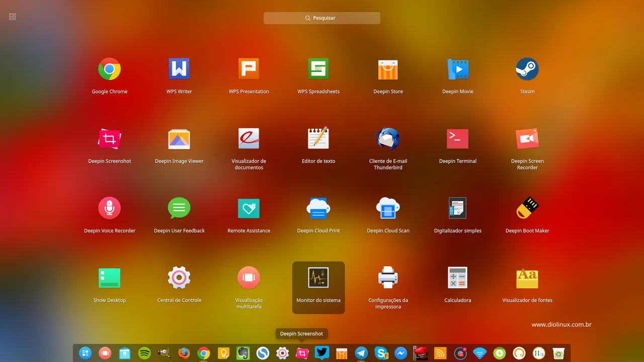Open Evernote elephant icon in dock
The height and width of the screenshot is (362, 644).
coord(243,353)
